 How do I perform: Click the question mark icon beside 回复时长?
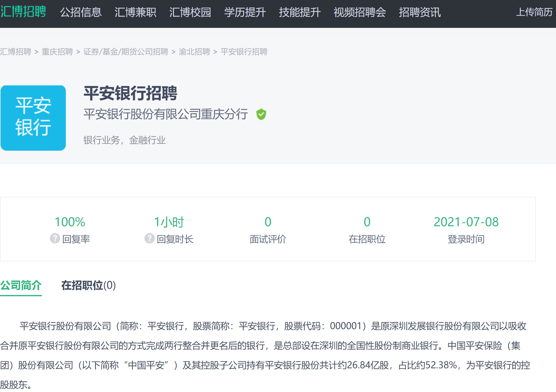coord(149,238)
